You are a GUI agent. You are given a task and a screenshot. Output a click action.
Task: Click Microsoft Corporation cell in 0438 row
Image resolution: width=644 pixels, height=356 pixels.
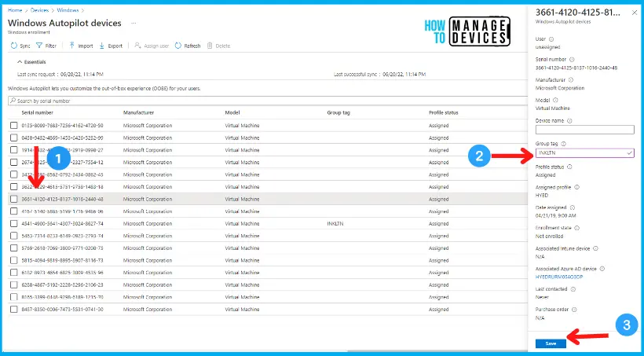(x=148, y=138)
